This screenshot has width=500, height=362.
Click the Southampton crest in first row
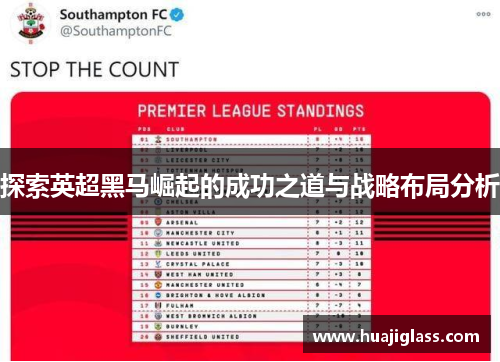pyautogui.click(x=158, y=139)
